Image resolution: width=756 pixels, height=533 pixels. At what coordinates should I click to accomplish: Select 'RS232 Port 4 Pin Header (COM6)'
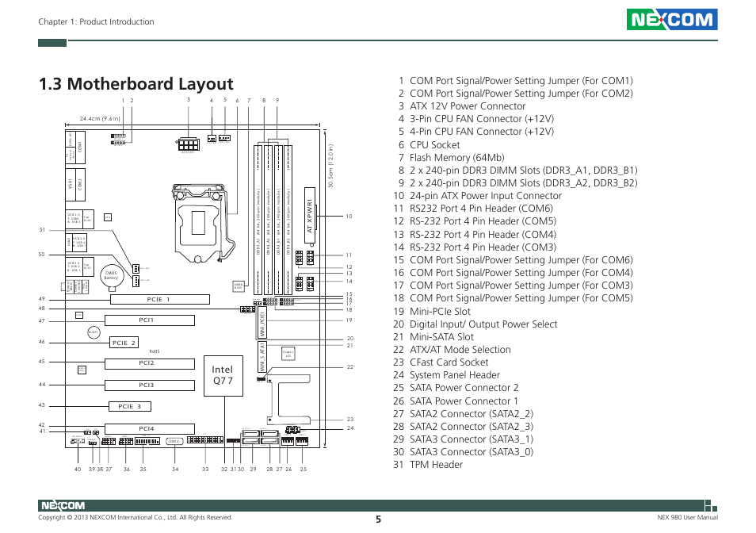[481, 209]
